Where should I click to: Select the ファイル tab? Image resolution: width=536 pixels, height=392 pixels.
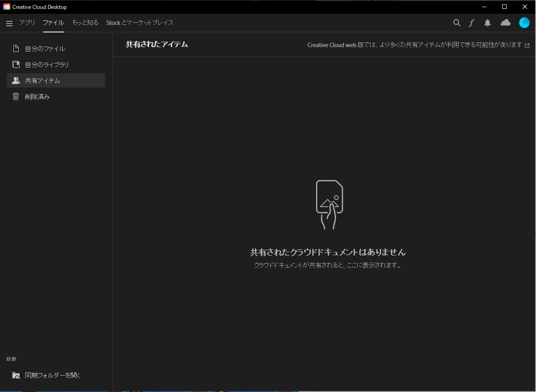[x=53, y=23]
